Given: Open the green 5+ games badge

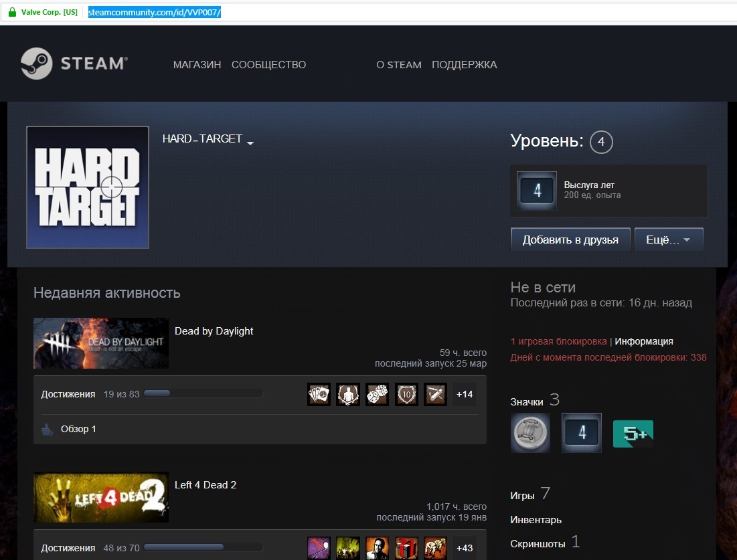Looking at the screenshot, I should click(x=633, y=434).
